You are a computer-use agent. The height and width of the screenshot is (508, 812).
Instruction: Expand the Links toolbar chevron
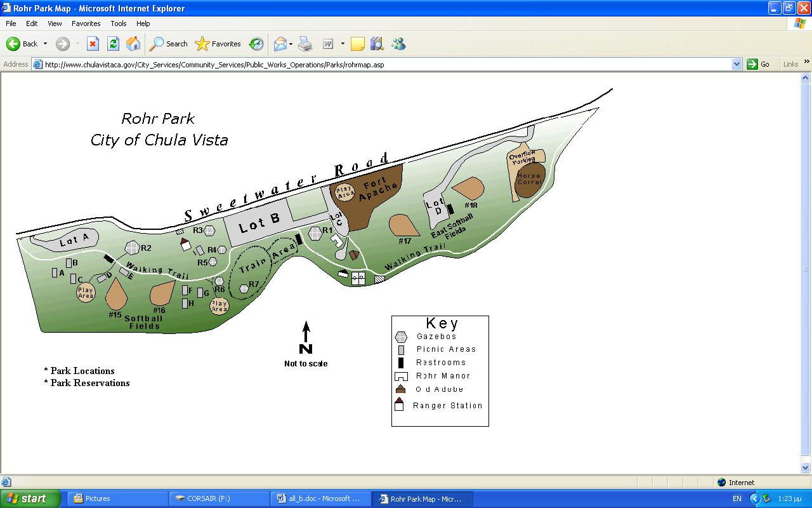(x=806, y=62)
